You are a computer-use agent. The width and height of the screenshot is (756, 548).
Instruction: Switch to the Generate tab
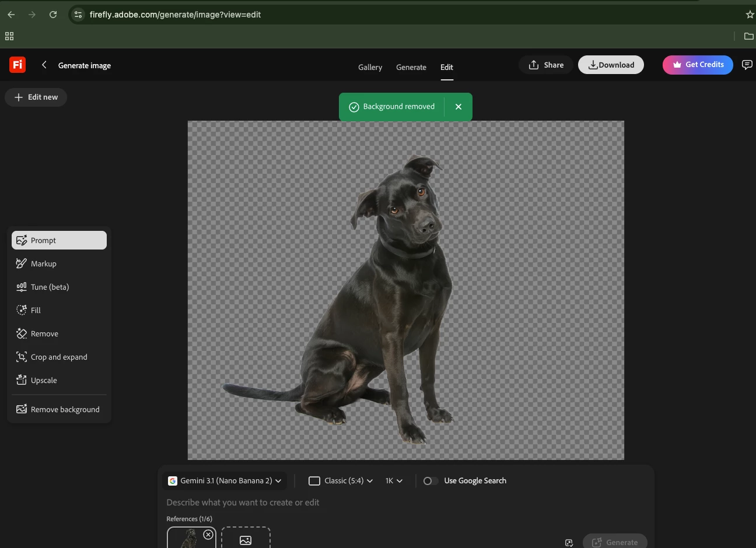coord(411,67)
